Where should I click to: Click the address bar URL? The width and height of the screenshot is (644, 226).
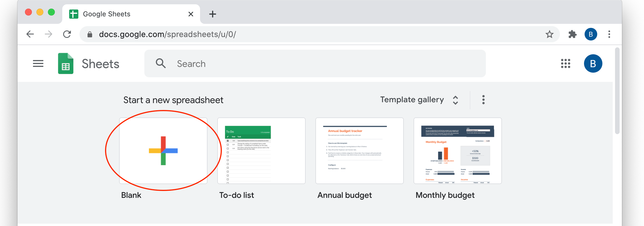click(167, 34)
